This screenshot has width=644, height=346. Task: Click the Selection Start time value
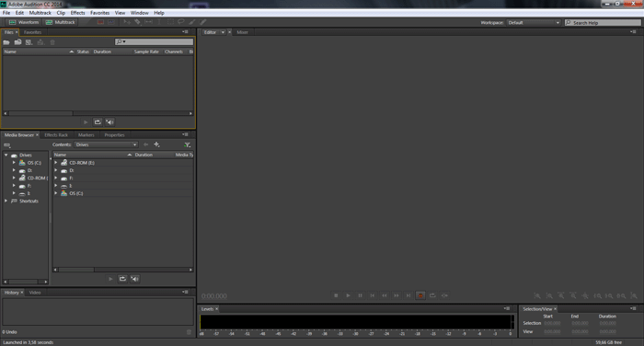tap(552, 323)
